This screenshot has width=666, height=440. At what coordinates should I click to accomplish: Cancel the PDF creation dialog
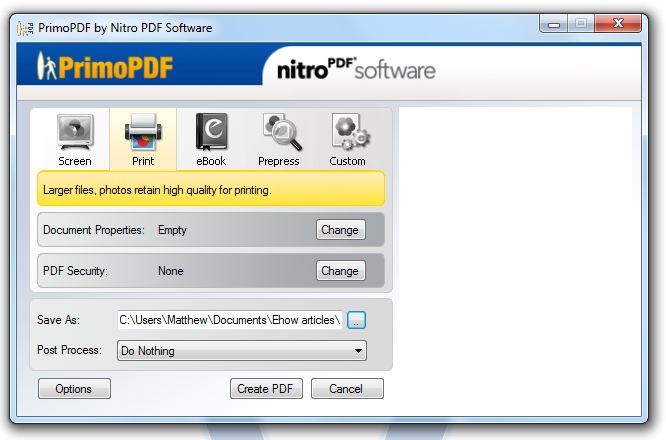[347, 389]
